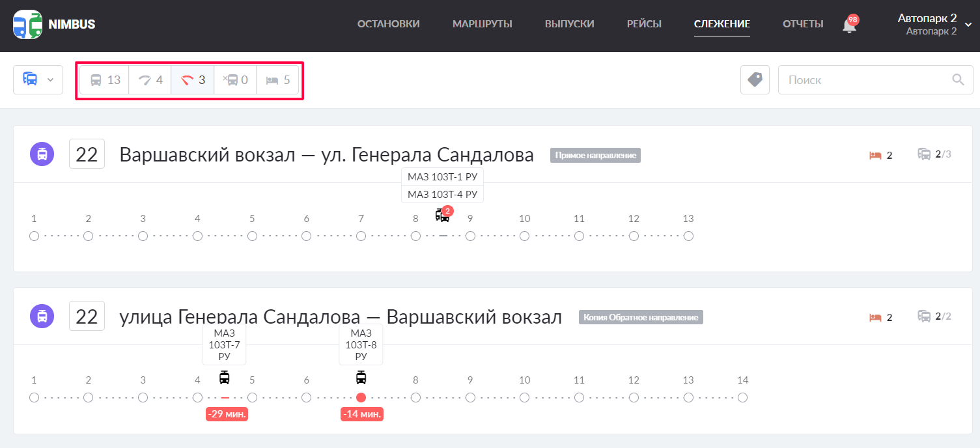Screen dimensions: 980x448
Task: Click the МАЗ 103Т-8 РУ vehicle marker
Action: (361, 378)
